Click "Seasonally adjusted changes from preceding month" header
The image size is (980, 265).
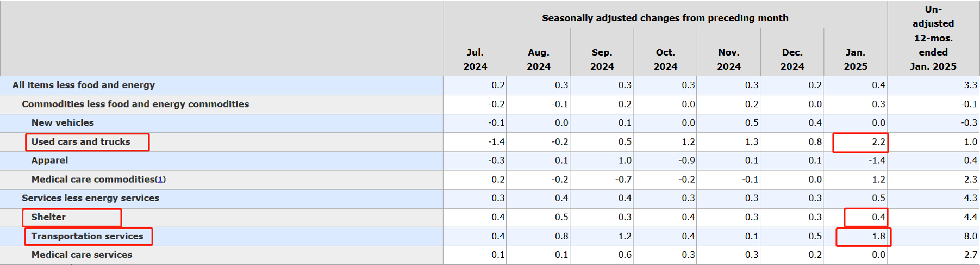[x=665, y=18]
